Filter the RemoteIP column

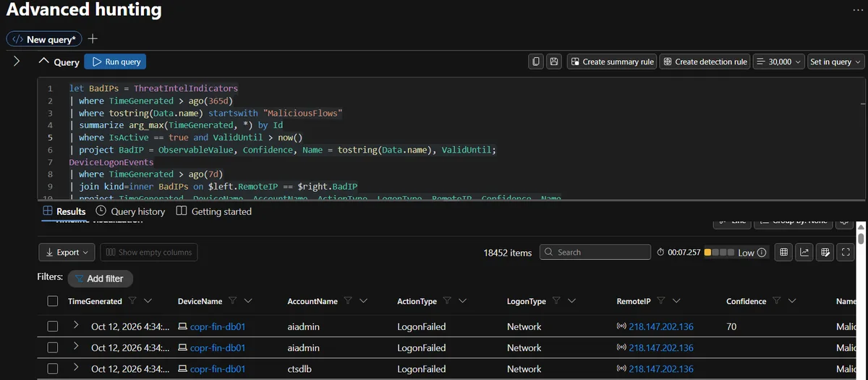pos(660,301)
